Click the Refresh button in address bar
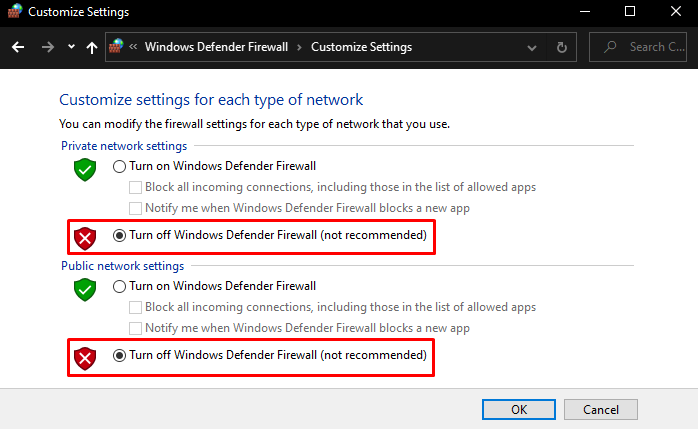Viewport: 698px width, 429px height. tap(562, 47)
